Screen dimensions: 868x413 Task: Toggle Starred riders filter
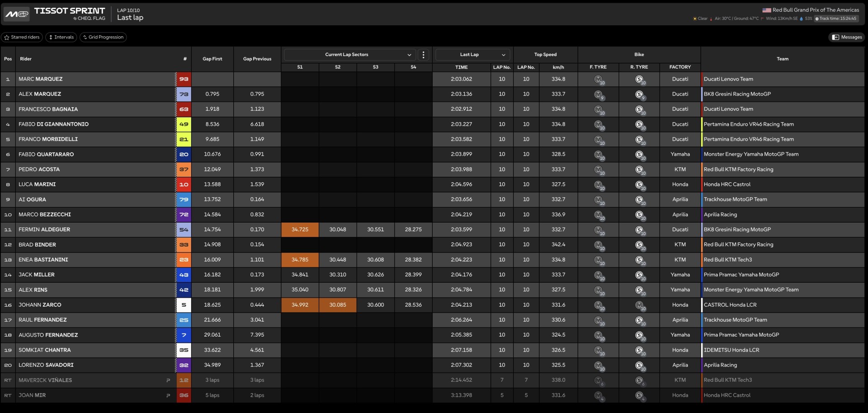(x=22, y=37)
